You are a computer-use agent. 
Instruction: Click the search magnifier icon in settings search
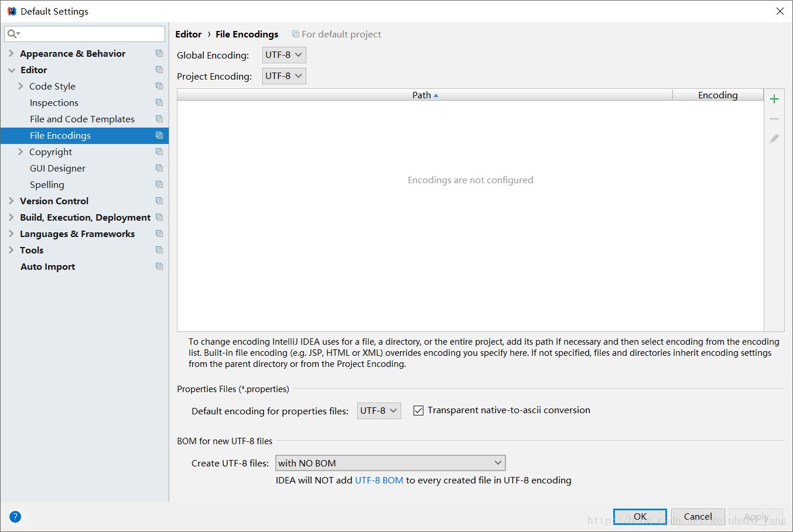(13, 34)
